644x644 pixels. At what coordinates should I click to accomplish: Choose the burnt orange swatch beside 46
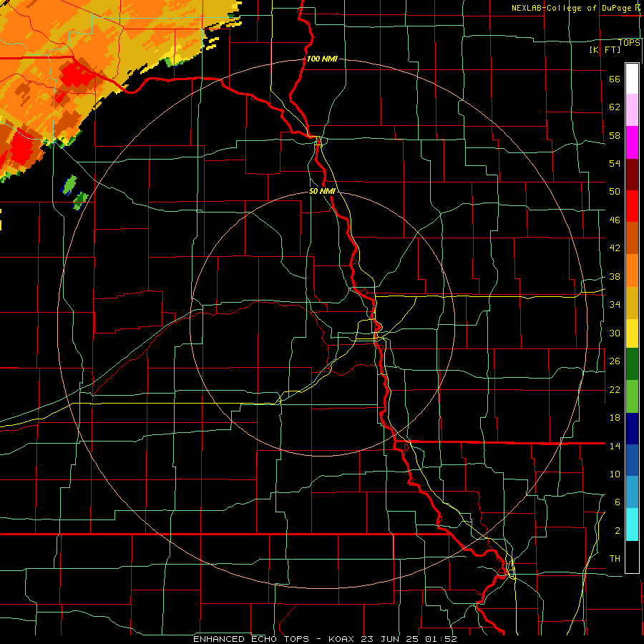click(632, 238)
